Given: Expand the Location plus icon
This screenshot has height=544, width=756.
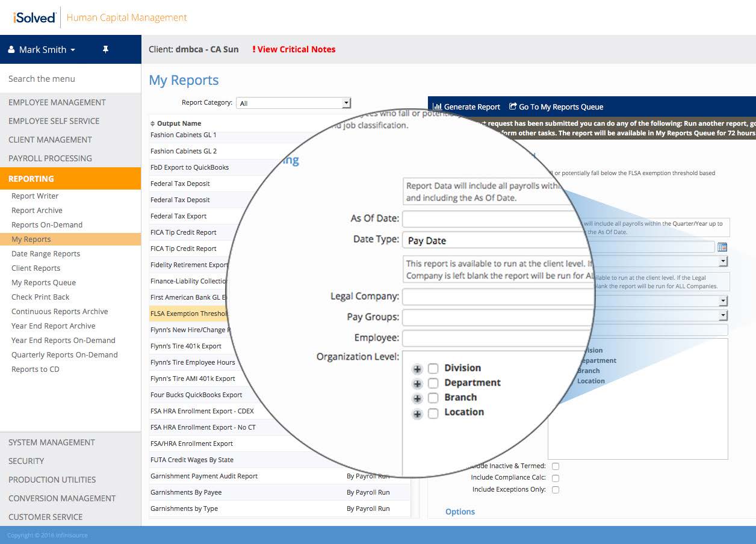Looking at the screenshot, I should (417, 413).
